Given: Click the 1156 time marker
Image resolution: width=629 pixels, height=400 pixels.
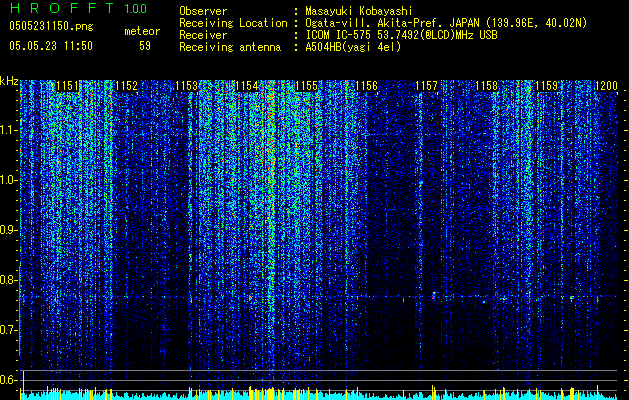Looking at the screenshot, I should 367,86.
